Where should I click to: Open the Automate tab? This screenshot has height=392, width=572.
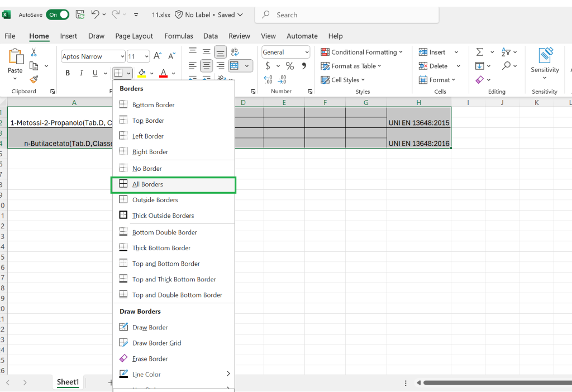pos(302,36)
